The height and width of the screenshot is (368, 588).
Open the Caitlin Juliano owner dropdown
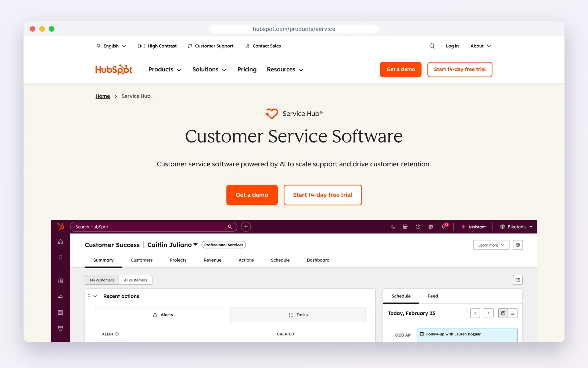172,245
